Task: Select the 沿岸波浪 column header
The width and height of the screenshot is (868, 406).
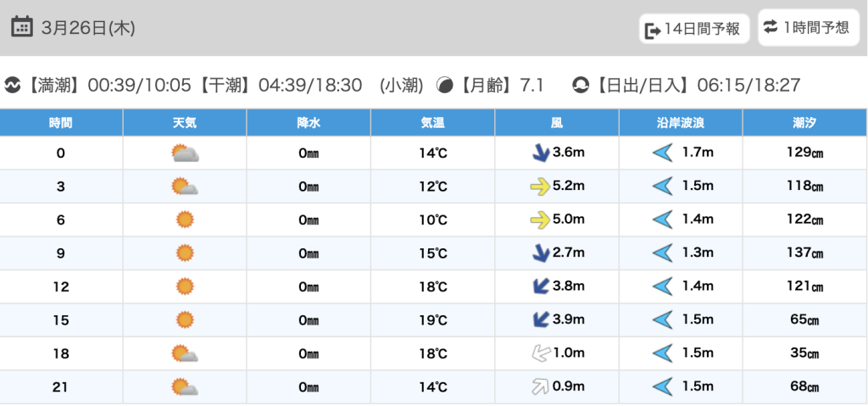Action: point(681,123)
